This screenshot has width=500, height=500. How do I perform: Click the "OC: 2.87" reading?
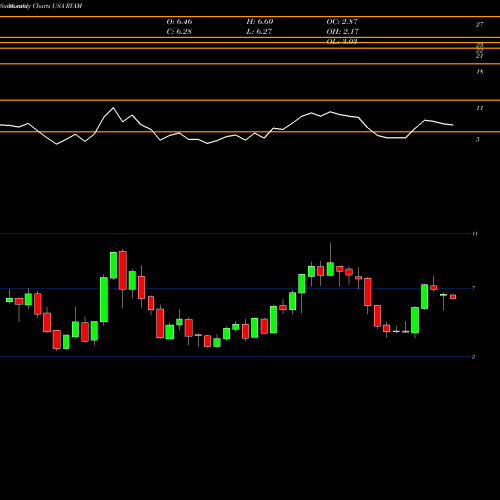click(x=342, y=22)
